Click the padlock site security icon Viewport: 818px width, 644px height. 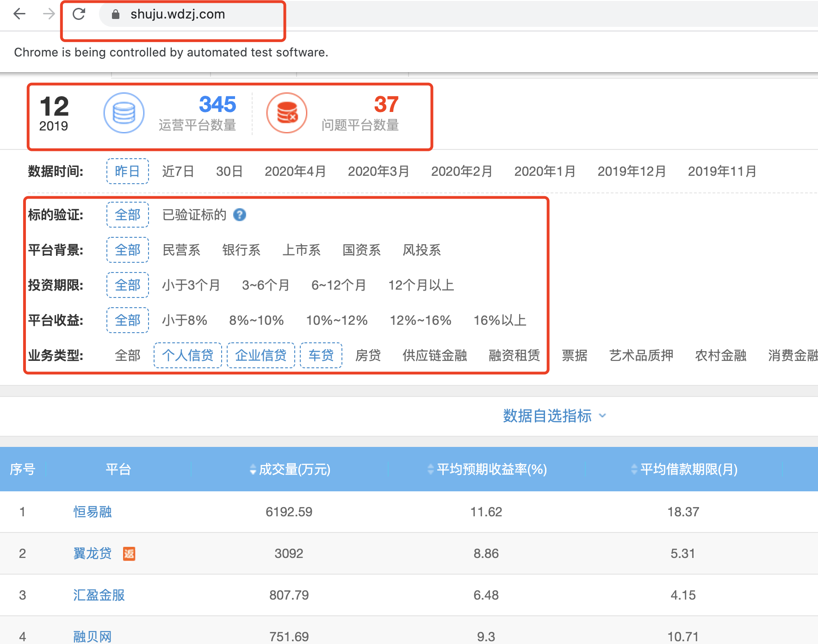click(x=116, y=14)
